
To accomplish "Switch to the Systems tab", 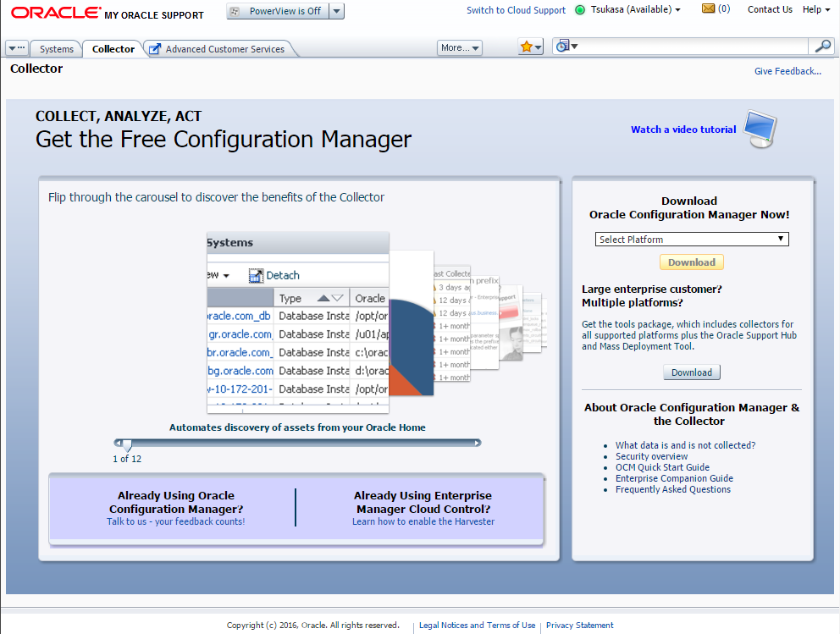I will tap(55, 48).
